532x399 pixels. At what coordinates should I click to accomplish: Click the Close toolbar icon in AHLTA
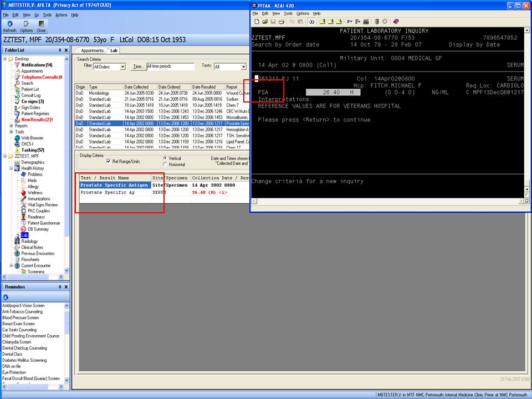click(41, 24)
